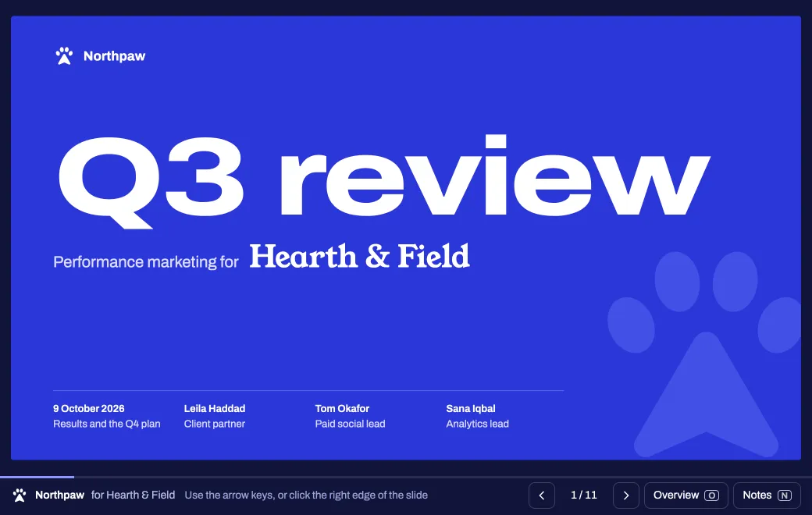The width and height of the screenshot is (812, 515).
Task: Click 'Results and the Q4 plan' text
Action: point(107,424)
